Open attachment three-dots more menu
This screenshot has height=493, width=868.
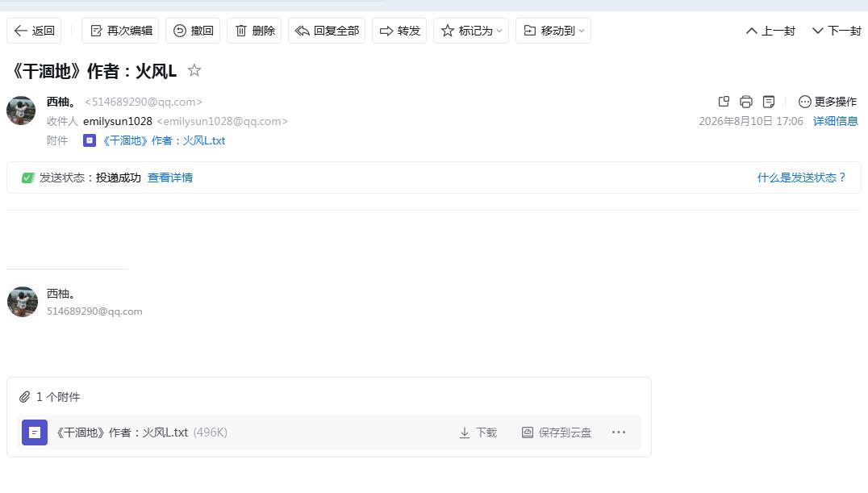tap(619, 432)
